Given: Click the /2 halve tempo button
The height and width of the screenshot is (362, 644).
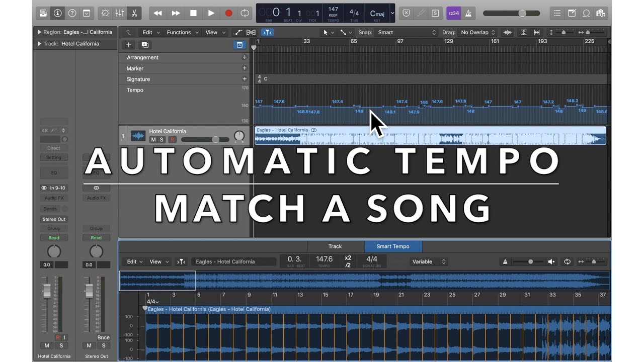Looking at the screenshot, I should 348,265.
